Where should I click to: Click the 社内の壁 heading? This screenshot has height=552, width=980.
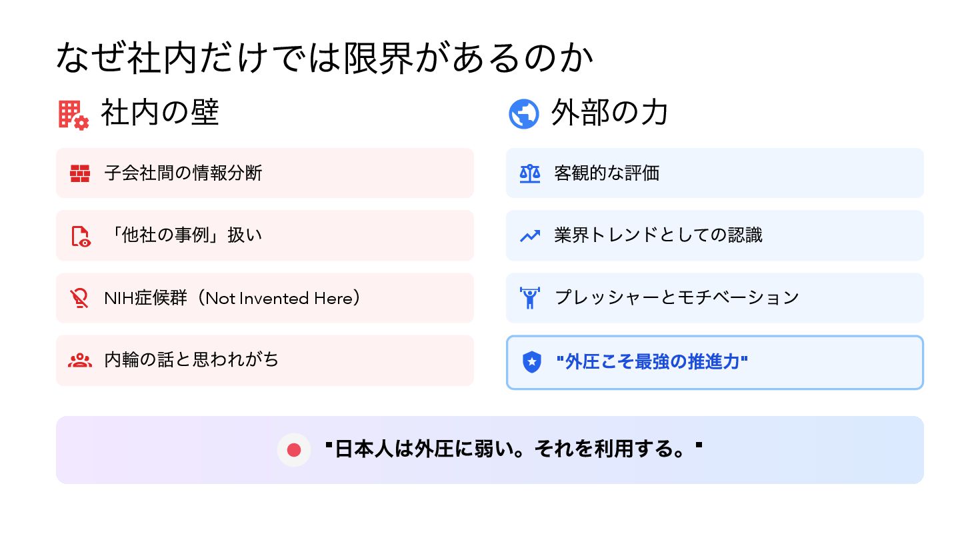click(160, 113)
